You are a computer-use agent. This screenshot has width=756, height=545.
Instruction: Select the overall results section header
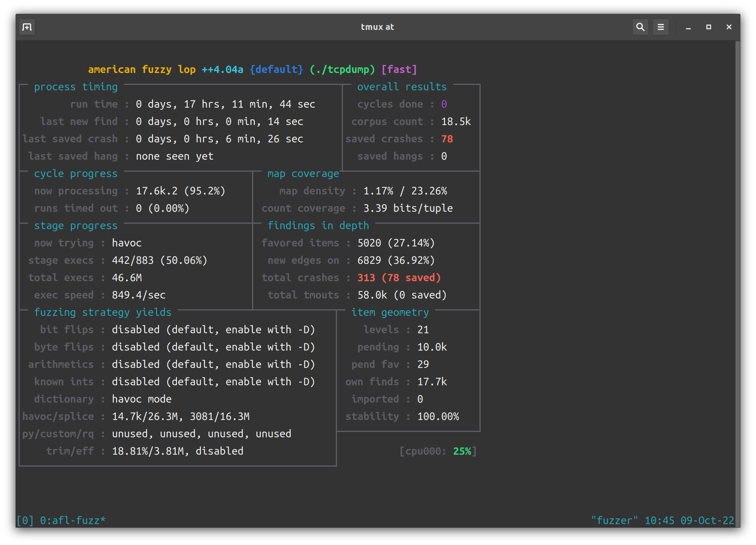click(402, 87)
